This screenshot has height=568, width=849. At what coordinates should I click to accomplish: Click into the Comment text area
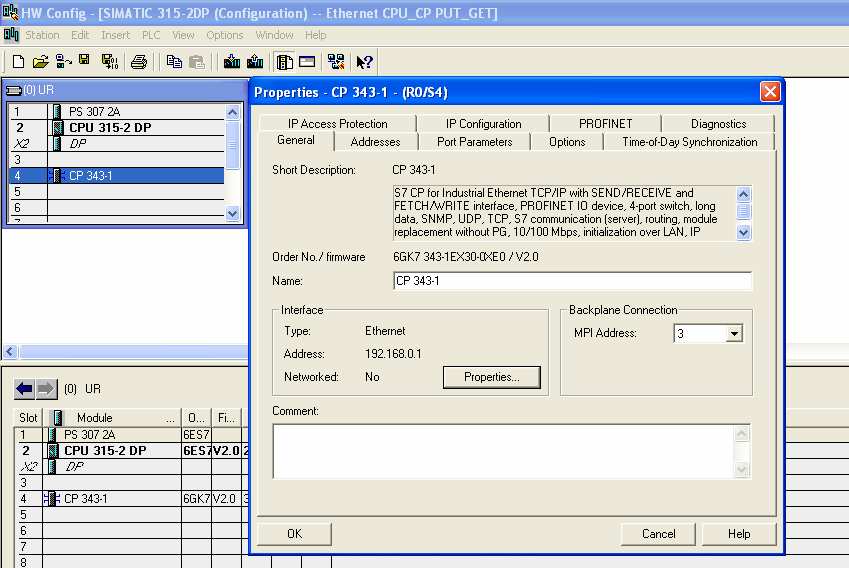[x=504, y=452]
